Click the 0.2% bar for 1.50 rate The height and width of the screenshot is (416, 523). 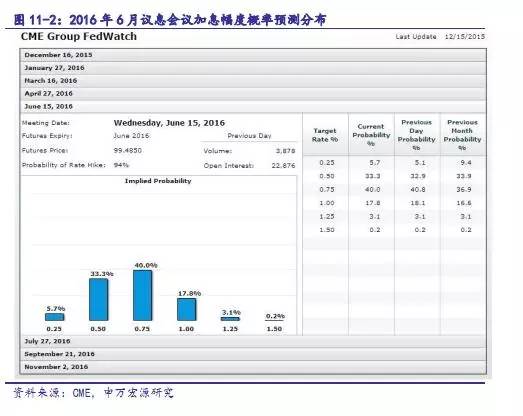pos(274,321)
